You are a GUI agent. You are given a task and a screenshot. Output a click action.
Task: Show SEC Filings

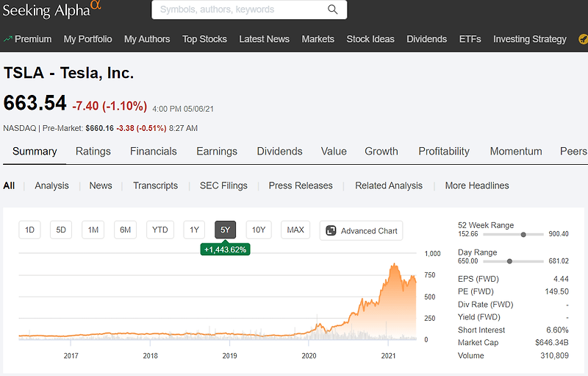pyautogui.click(x=223, y=185)
